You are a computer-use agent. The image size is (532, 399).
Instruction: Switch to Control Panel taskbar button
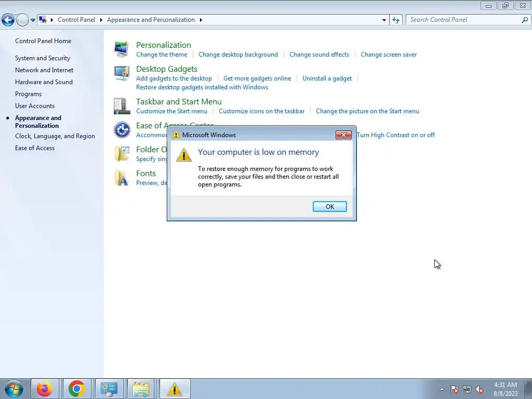pos(109,389)
